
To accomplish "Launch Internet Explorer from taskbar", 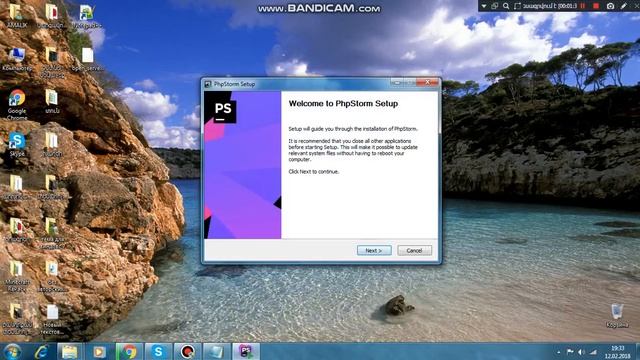I will pyautogui.click(x=41, y=351).
